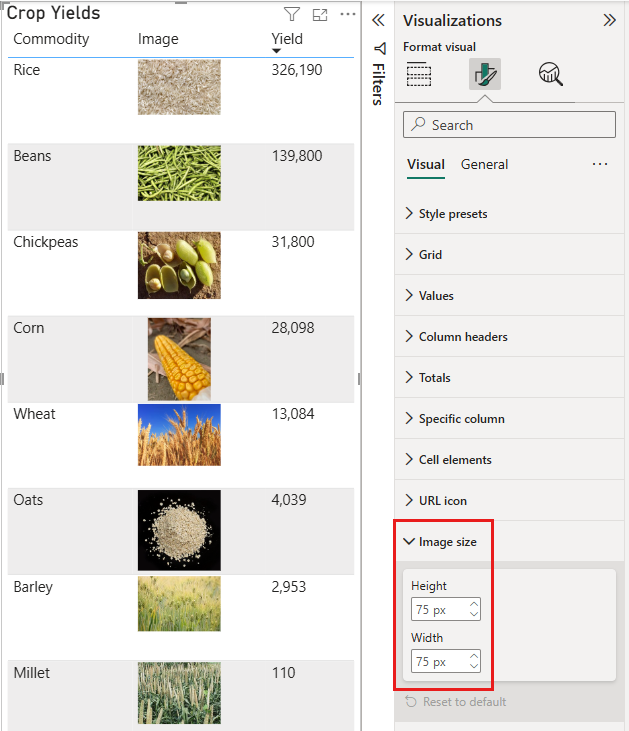The image size is (629, 731).
Task: Sort by the Yield column header
Action: tap(287, 39)
